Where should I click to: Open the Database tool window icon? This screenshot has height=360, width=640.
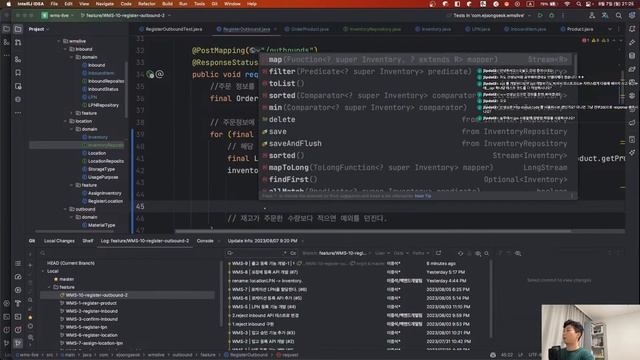pyautogui.click(x=632, y=56)
